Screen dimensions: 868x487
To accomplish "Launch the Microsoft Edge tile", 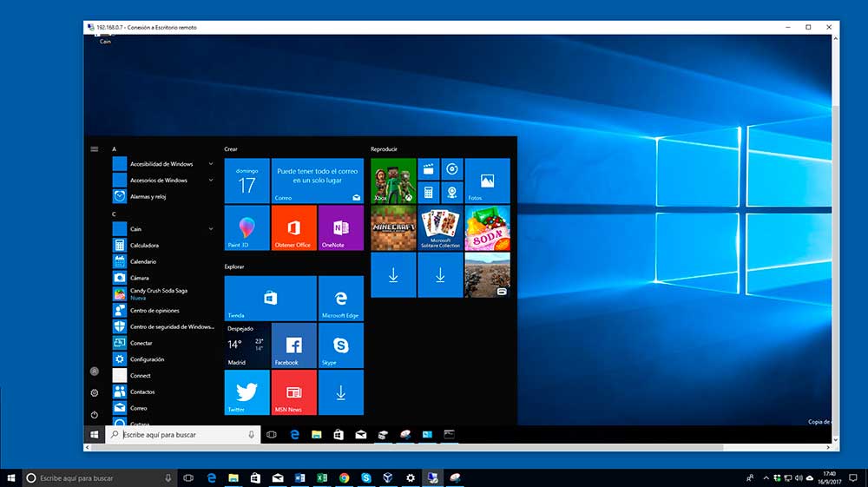I will click(341, 299).
